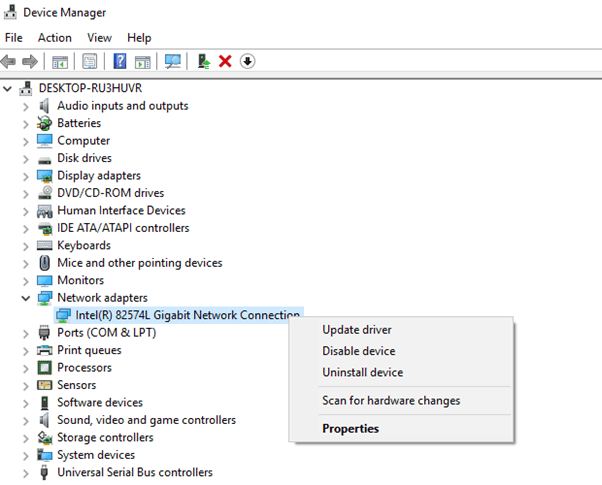The height and width of the screenshot is (485, 602).
Task: Click the Properties sheet toolbar icon
Action: point(90,62)
